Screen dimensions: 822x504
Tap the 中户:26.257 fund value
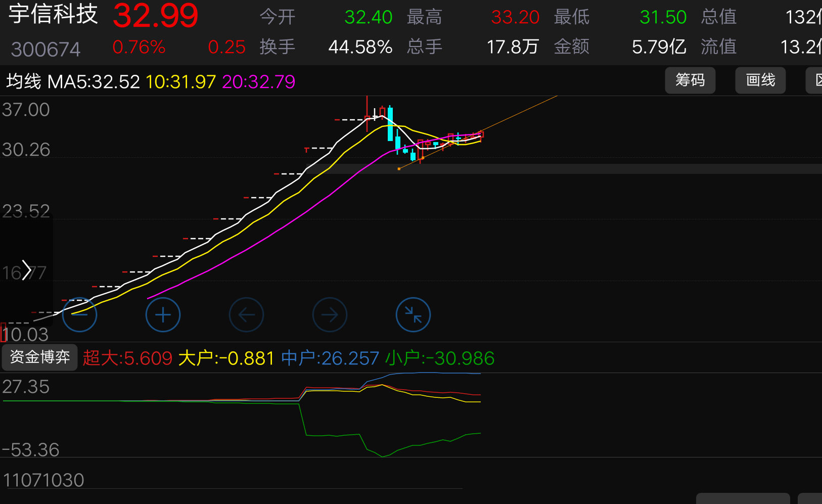pyautogui.click(x=330, y=358)
